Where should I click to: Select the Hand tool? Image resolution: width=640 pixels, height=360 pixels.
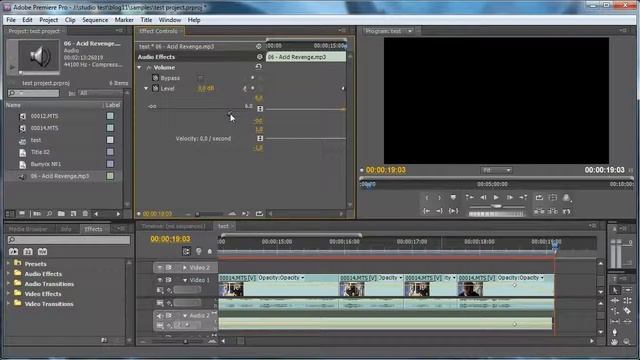(615, 342)
